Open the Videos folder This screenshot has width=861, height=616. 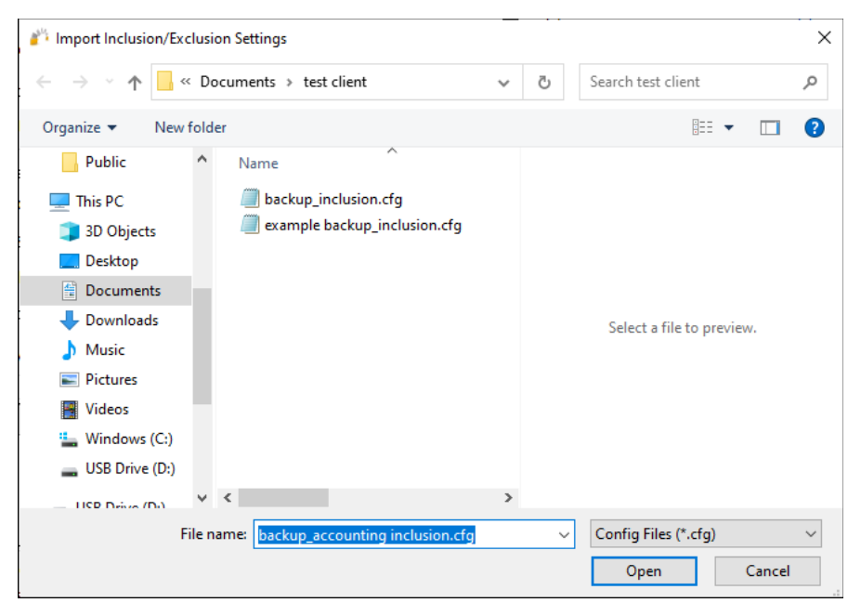[107, 410]
